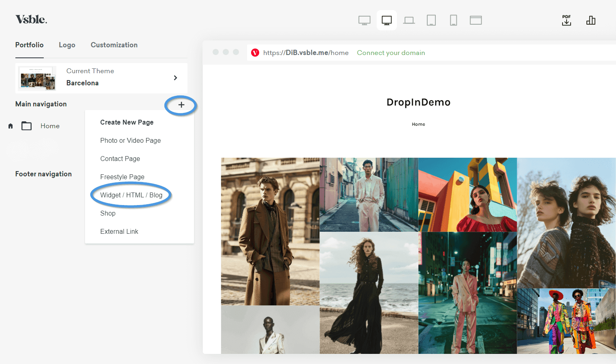This screenshot has width=616, height=364.
Task: Select the large desktop monitor preview icon
Action: coord(364,20)
